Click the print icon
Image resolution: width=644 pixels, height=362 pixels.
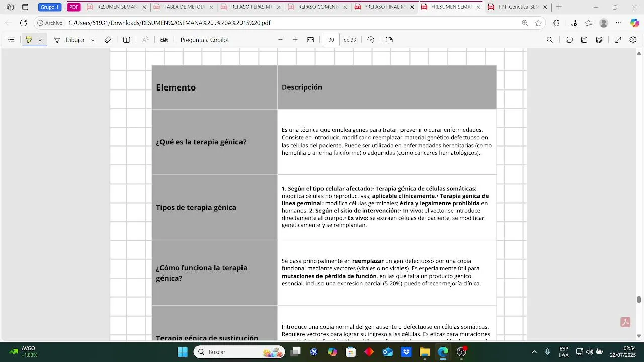[x=569, y=40]
